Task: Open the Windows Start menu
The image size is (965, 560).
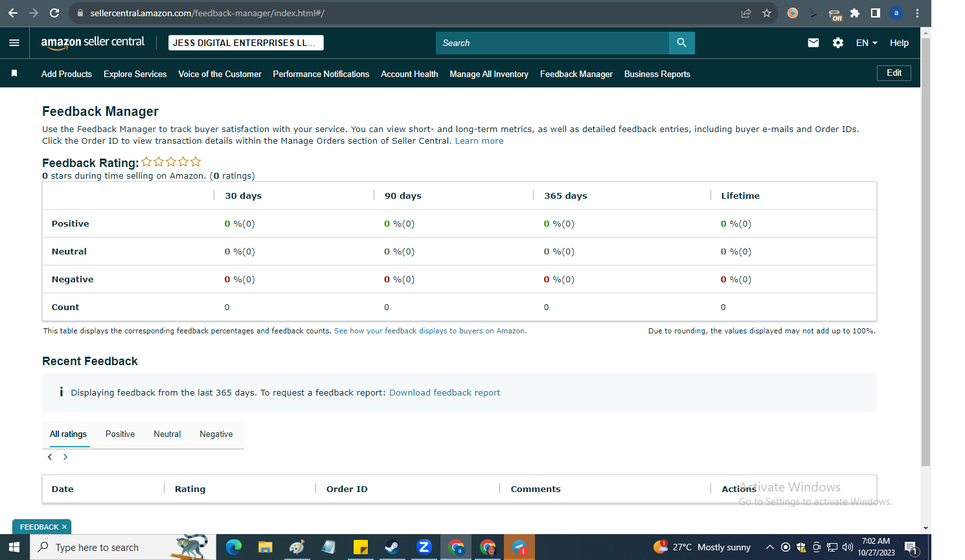Action: coord(14,547)
